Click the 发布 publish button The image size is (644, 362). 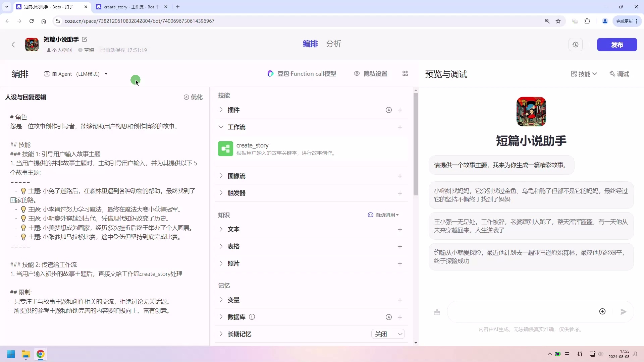[x=617, y=45]
